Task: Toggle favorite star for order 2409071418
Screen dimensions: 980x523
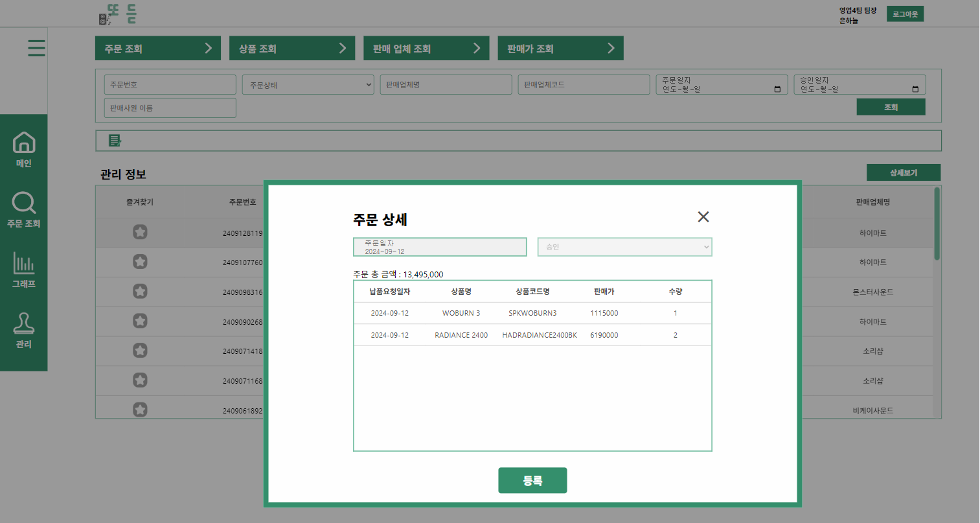Action: point(140,351)
